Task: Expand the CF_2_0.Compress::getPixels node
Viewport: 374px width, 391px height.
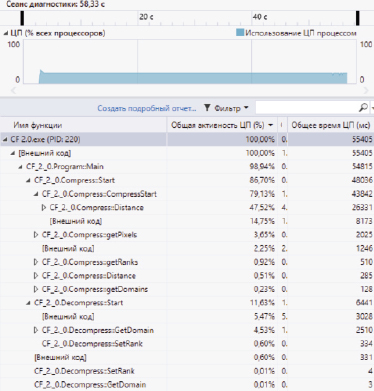Action: (36, 235)
